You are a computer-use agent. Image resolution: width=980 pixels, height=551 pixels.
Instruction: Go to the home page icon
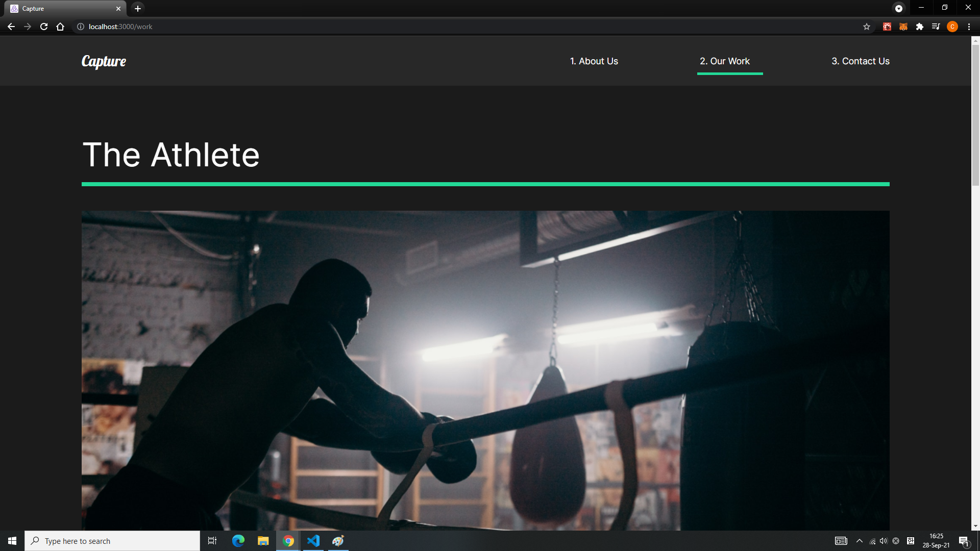coord(60,27)
